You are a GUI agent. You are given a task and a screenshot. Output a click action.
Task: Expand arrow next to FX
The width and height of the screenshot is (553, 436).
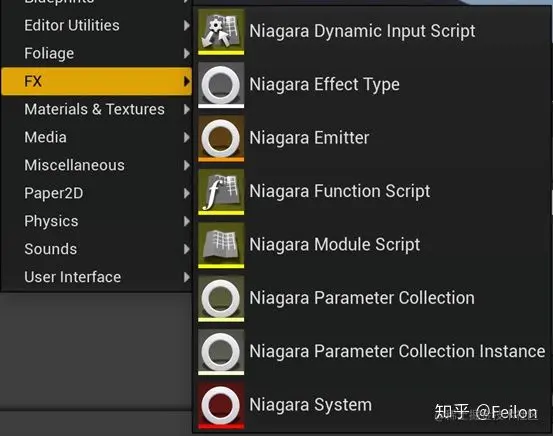click(x=187, y=81)
